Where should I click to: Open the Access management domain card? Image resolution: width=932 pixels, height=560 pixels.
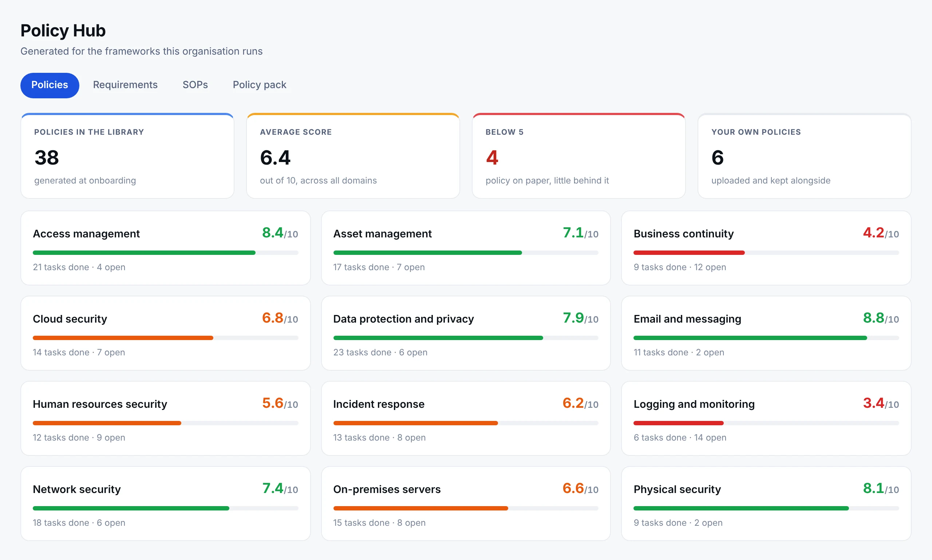pos(166,248)
